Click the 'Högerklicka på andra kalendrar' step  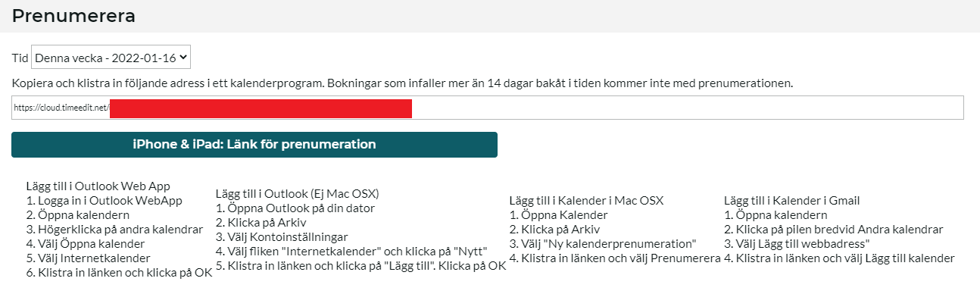tap(114, 230)
